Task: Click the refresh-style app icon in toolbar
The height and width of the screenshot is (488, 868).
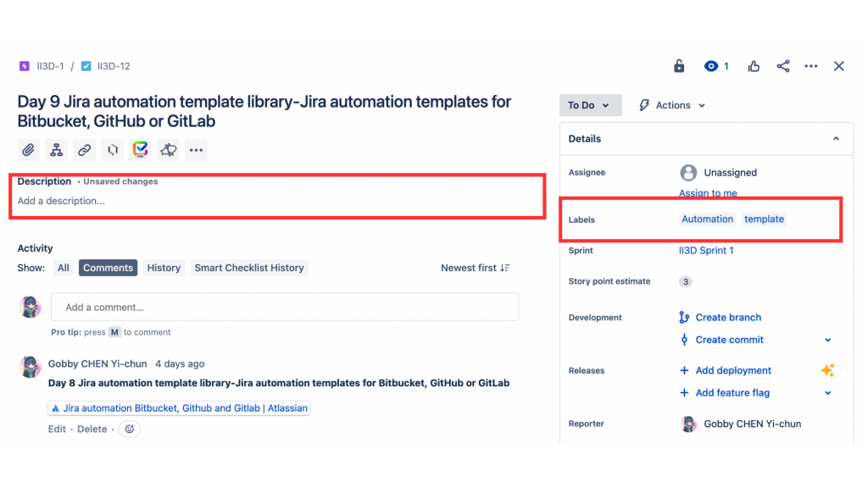Action: (113, 150)
